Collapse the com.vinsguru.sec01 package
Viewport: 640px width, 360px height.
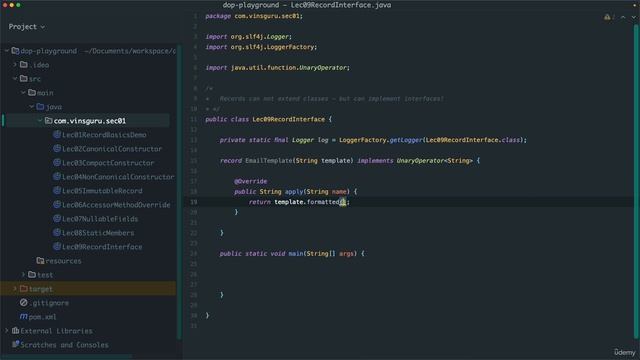click(x=40, y=121)
